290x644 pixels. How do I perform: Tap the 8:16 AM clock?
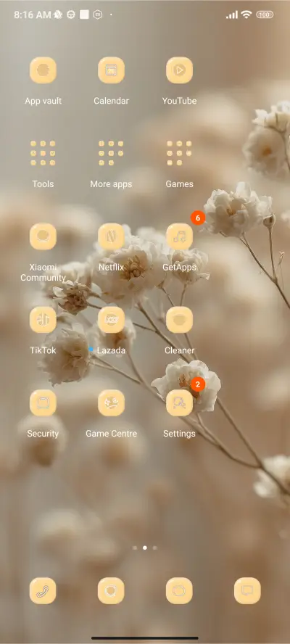tap(33, 15)
